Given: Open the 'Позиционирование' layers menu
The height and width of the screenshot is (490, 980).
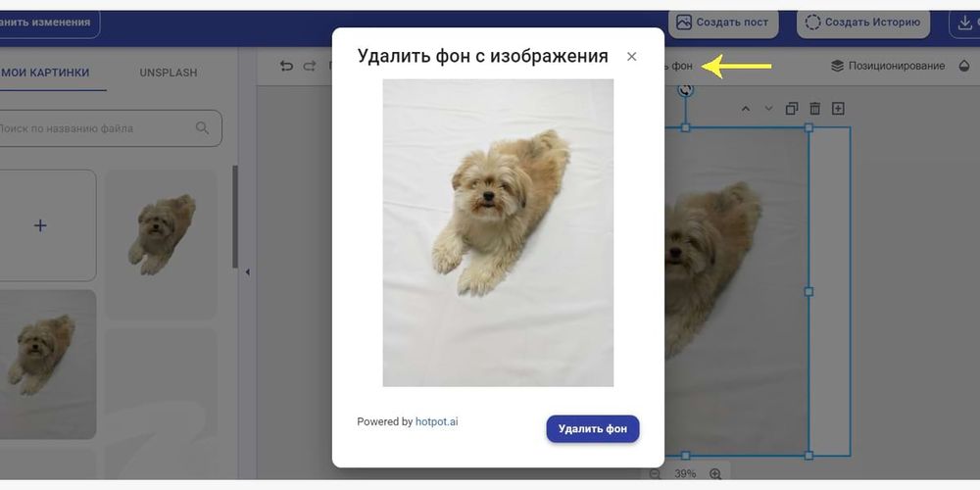Looking at the screenshot, I should point(888,66).
